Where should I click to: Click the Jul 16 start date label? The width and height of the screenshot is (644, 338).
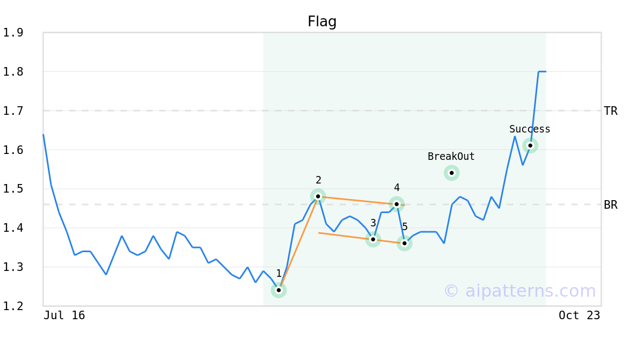point(64,315)
